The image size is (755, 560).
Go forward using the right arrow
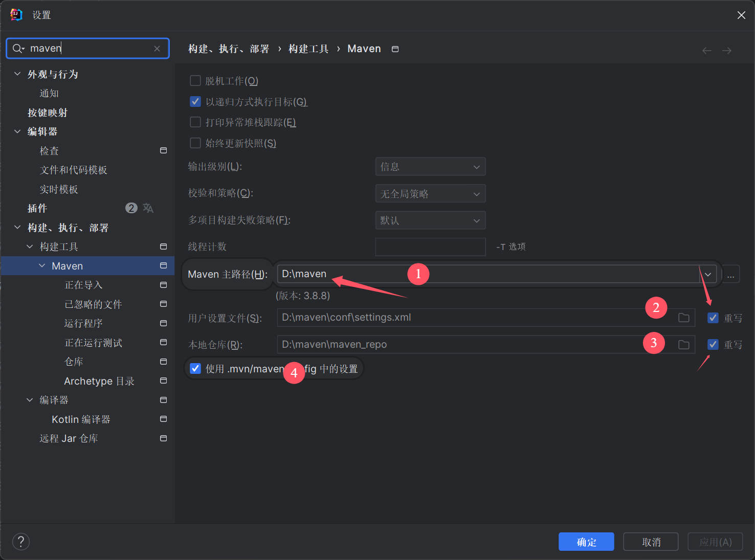point(727,51)
